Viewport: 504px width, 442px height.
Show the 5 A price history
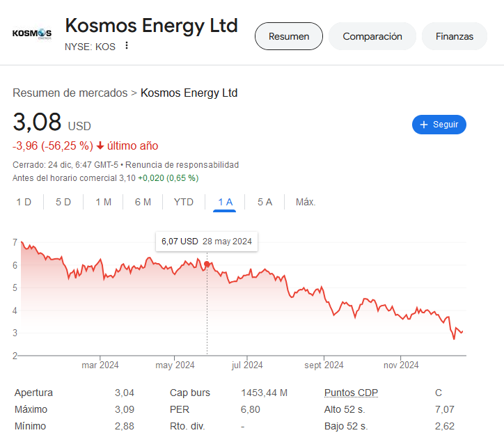click(x=265, y=202)
